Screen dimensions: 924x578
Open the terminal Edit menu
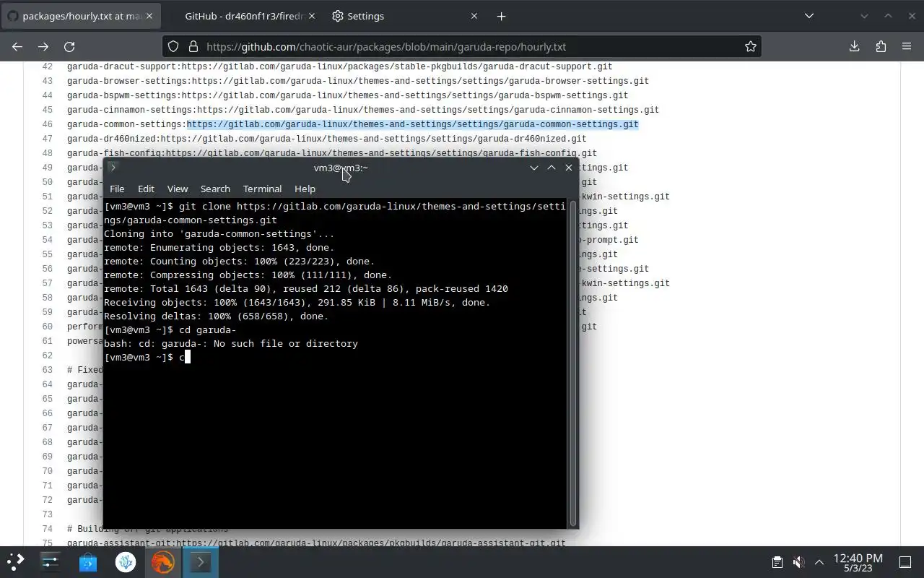(x=146, y=189)
